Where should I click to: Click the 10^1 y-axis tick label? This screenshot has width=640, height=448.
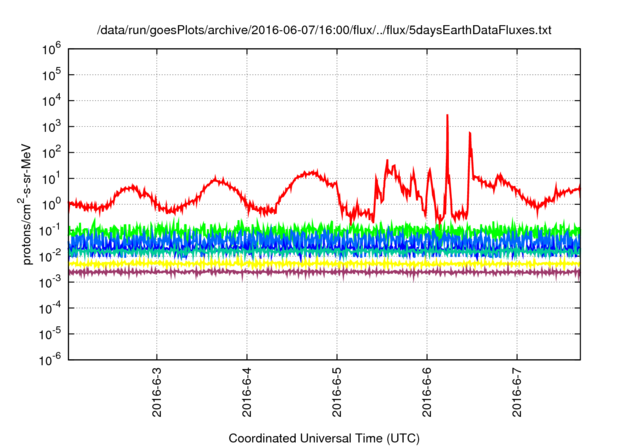click(x=51, y=178)
